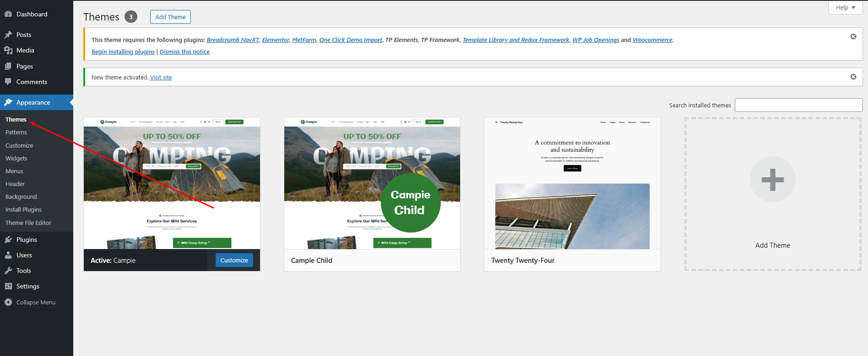Viewport: 868px width, 356px height.
Task: Open Media via its sidebar icon
Action: tap(8, 50)
